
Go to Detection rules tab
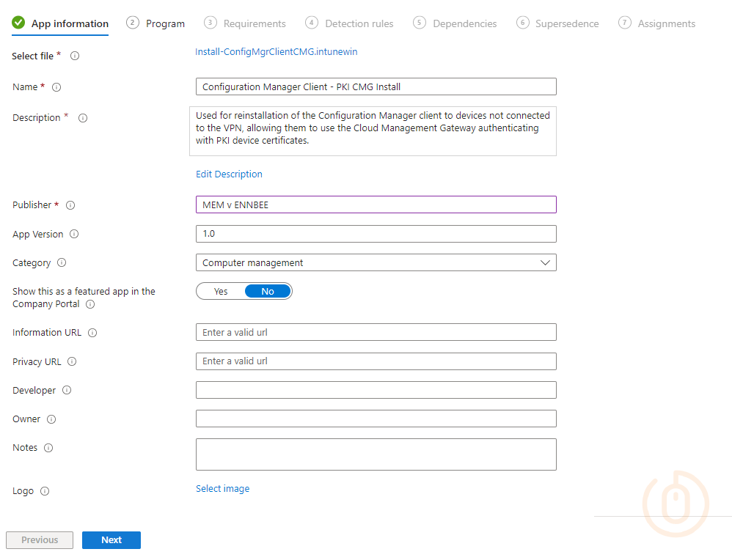tap(359, 23)
